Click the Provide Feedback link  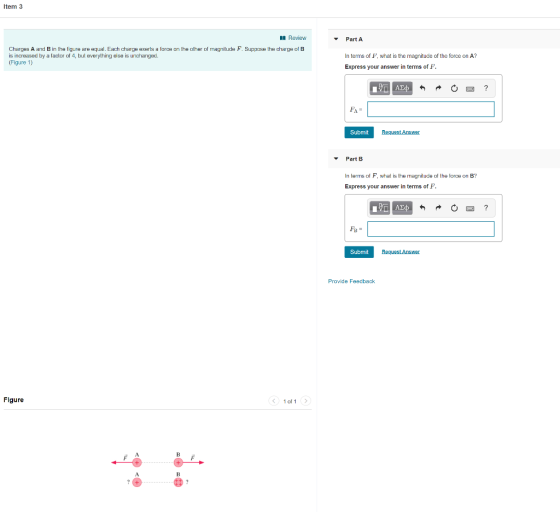click(x=351, y=281)
